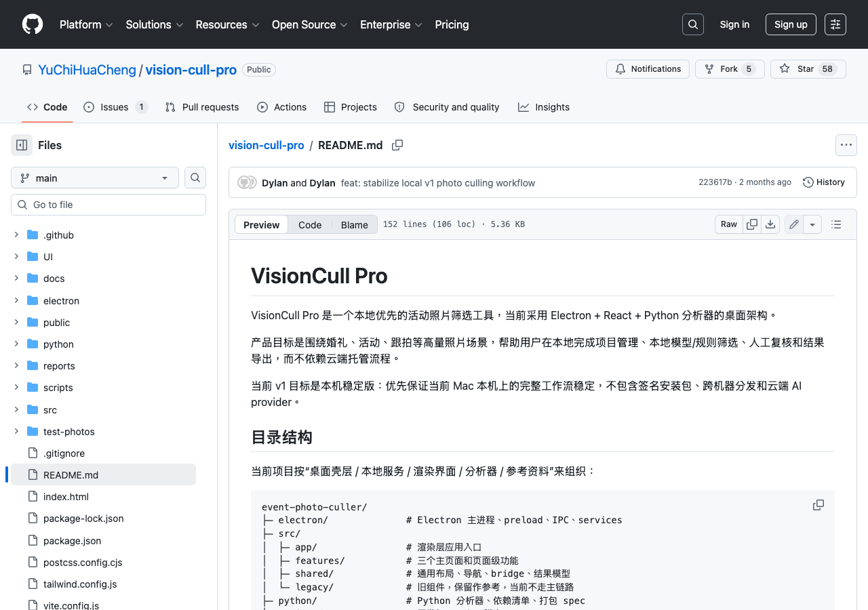Expand the electron folder

(16, 301)
